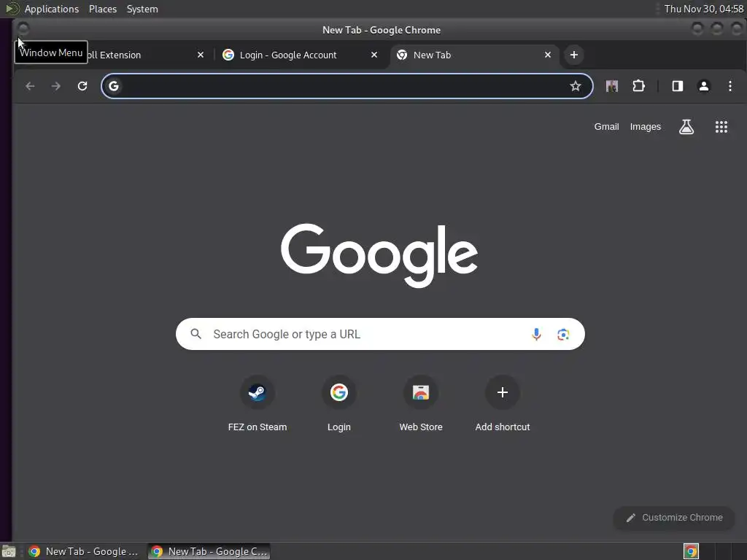
Task: Open Gmail link
Action: click(606, 127)
